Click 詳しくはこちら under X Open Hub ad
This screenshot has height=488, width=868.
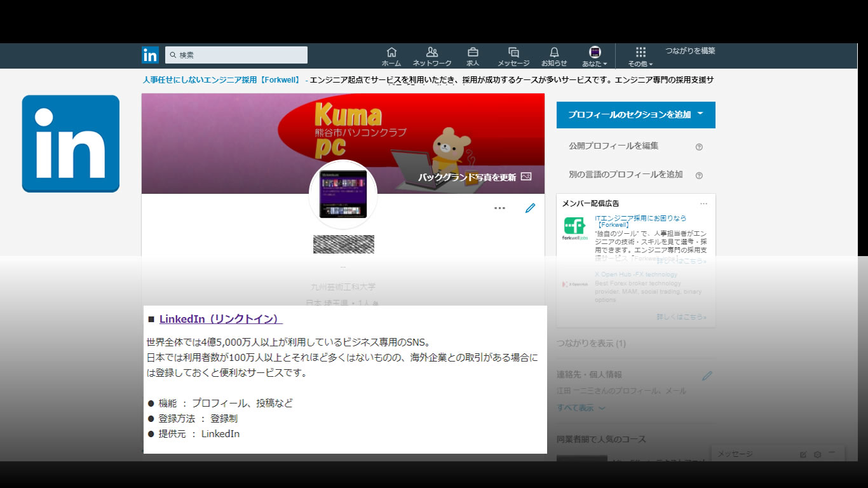click(x=682, y=316)
